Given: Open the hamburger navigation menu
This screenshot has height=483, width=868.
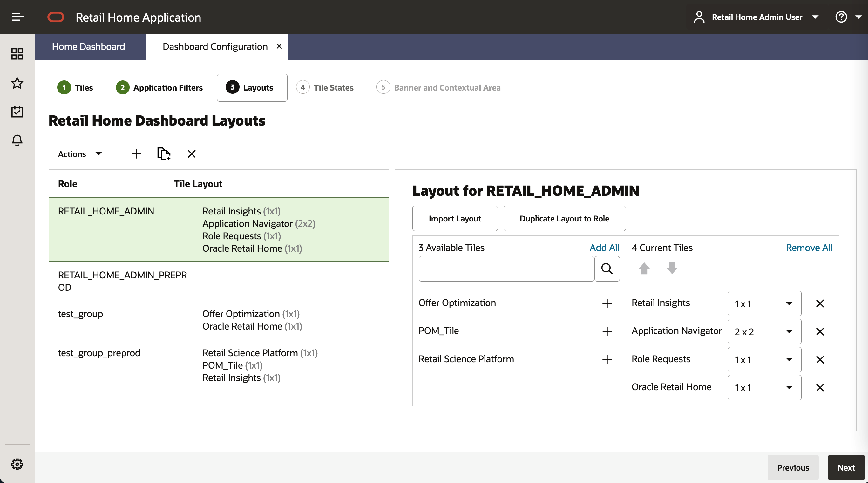Looking at the screenshot, I should point(17,17).
